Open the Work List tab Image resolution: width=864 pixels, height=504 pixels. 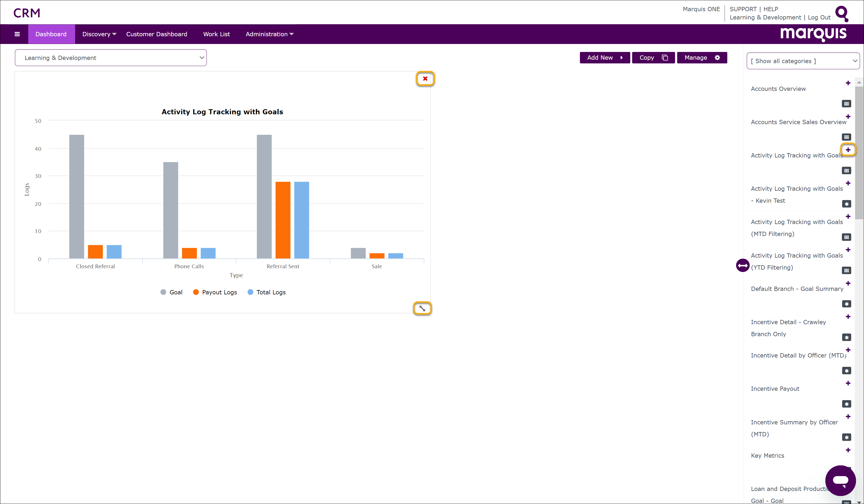(216, 34)
